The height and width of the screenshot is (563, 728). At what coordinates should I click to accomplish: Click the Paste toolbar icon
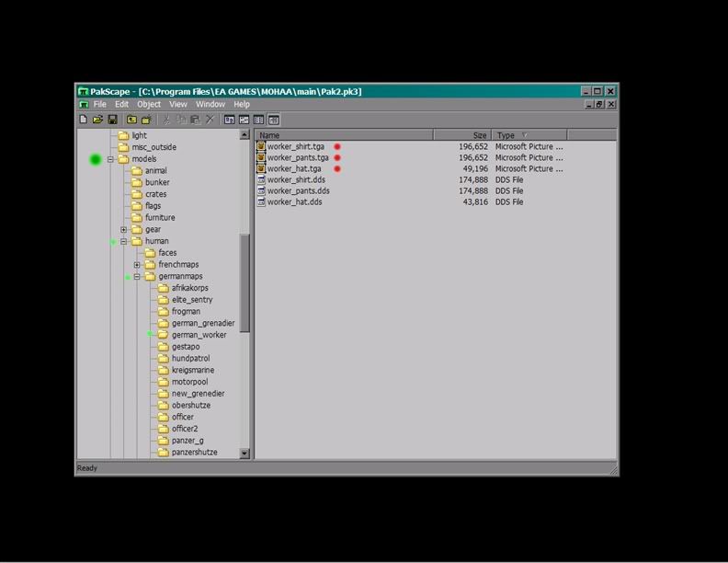(196, 120)
